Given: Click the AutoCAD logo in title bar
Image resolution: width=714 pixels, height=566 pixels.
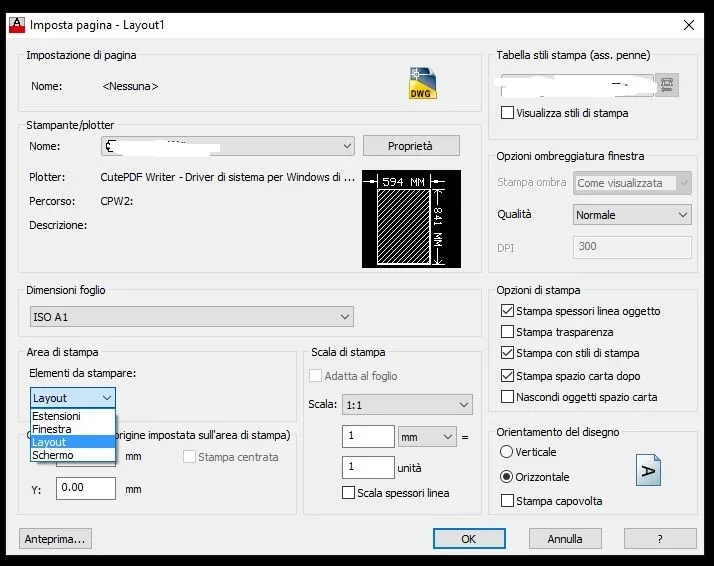Looking at the screenshot, I should click(17, 25).
